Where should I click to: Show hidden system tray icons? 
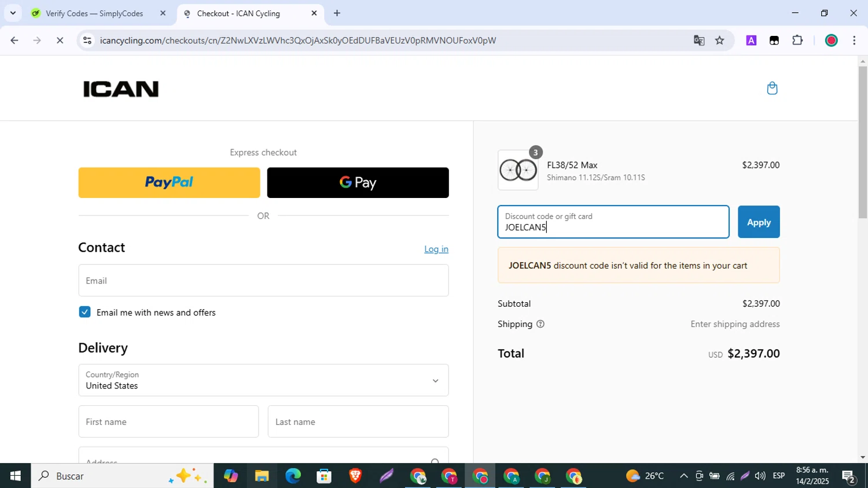pos(683,476)
